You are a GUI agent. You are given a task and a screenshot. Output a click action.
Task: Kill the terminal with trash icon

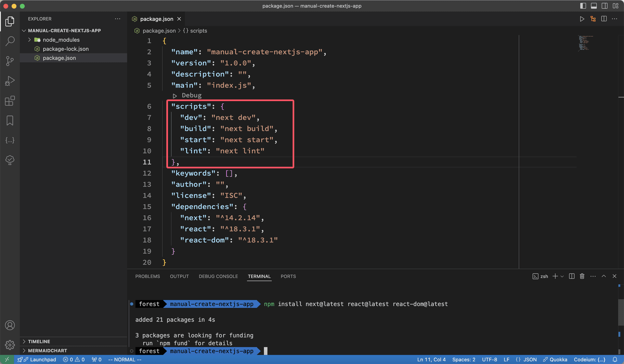(582, 276)
